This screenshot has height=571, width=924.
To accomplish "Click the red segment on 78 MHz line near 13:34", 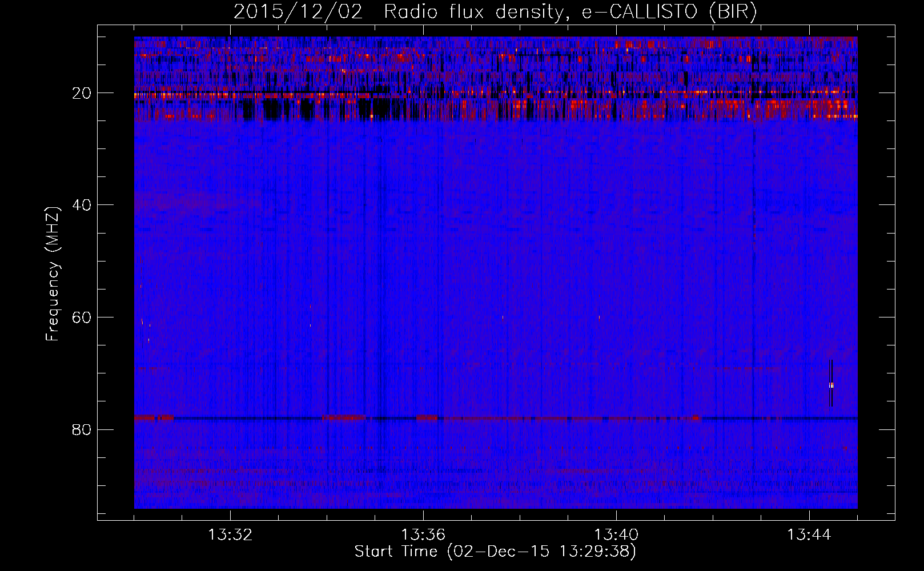I will pos(344,418).
